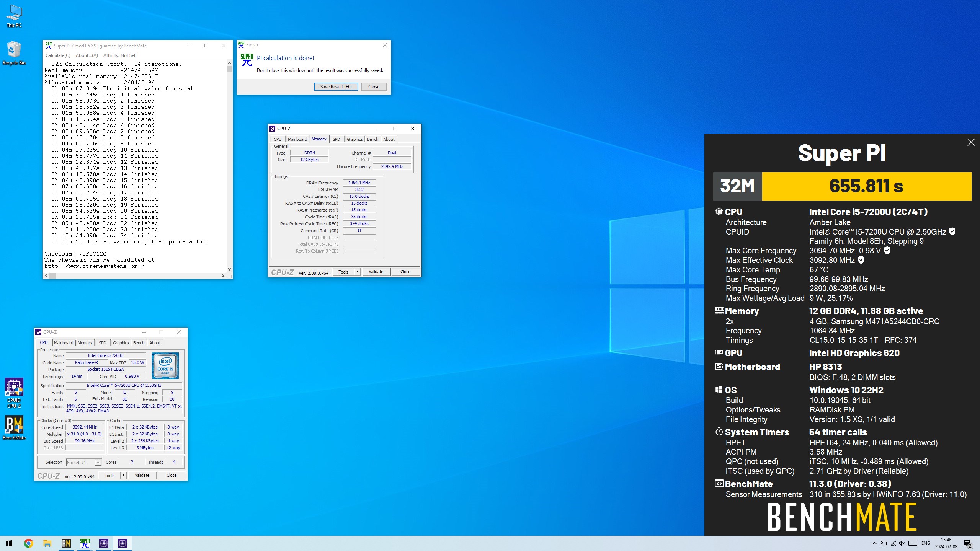Click the Checksum: 70F0C12C line

[75, 254]
